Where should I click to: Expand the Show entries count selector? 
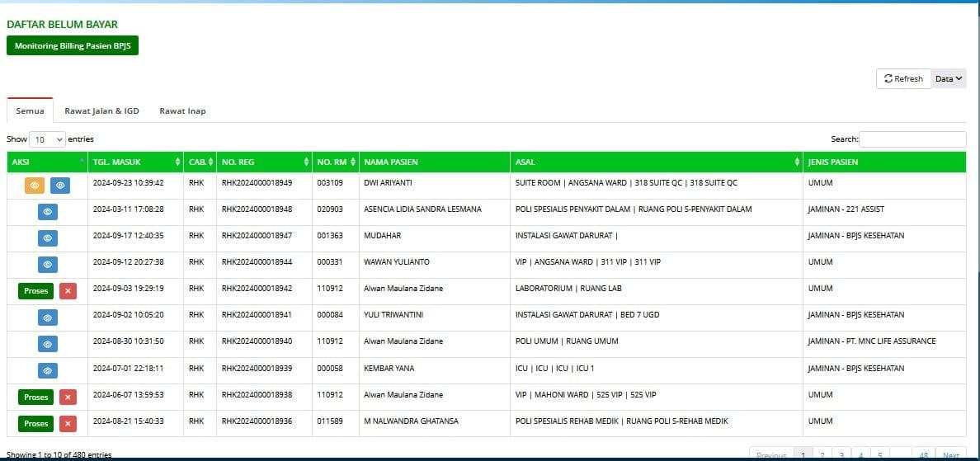point(48,139)
